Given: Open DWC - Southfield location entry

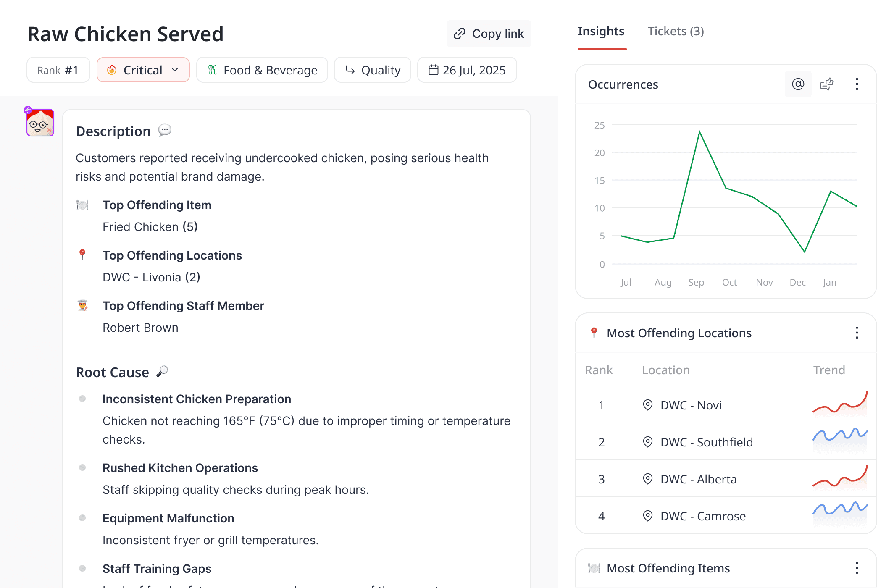Looking at the screenshot, I should tap(706, 442).
